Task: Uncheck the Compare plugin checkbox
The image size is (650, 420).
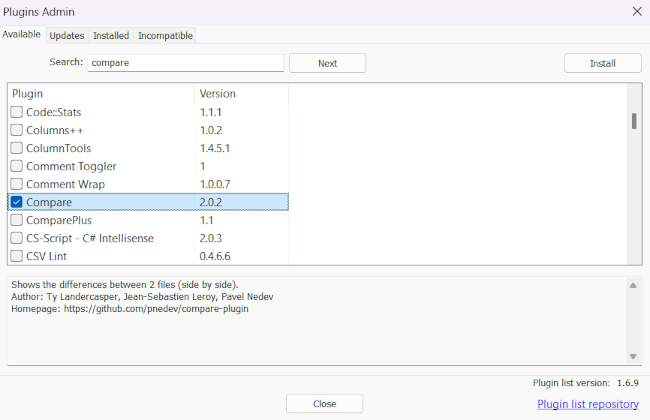Action: click(16, 202)
